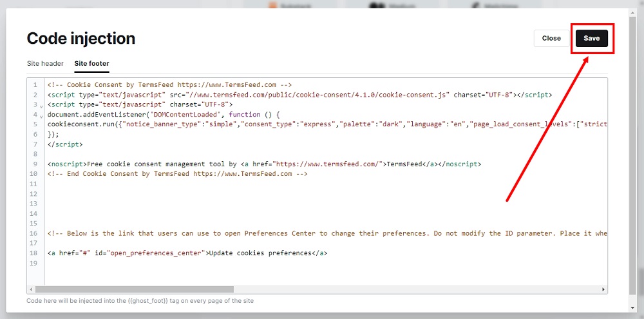The width and height of the screenshot is (644, 319).
Task: Switch to the Site header tab
Action: point(45,63)
